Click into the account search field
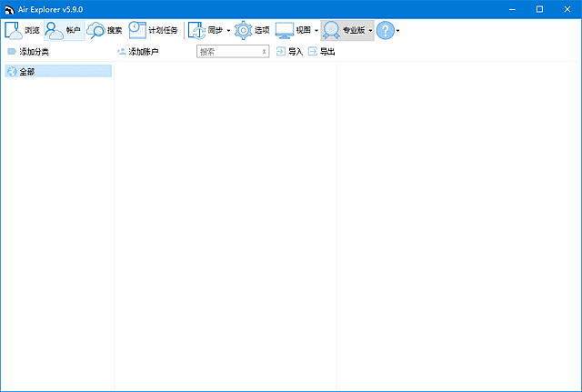 click(x=227, y=52)
